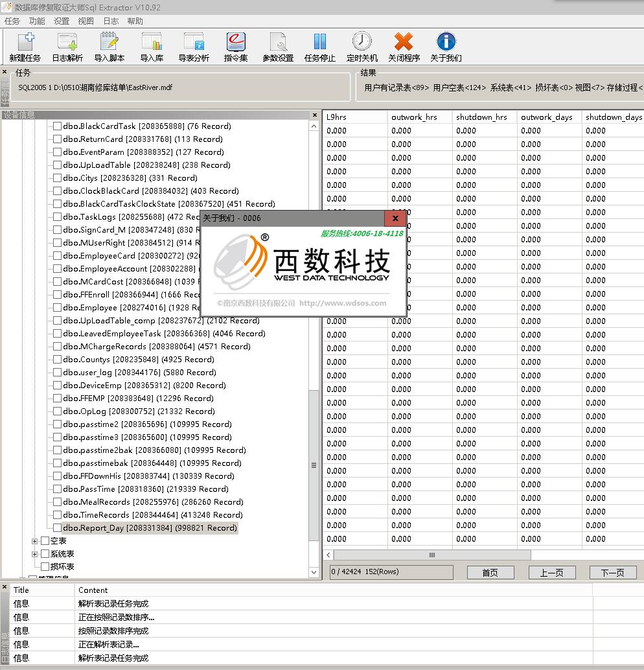Viewport: 644px width, 670px height.
Task: Click the outwork_days column header
Action: pyautogui.click(x=549, y=117)
